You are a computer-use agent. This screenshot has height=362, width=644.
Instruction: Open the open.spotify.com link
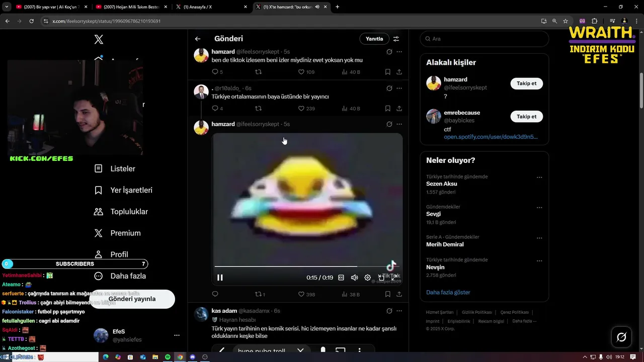[491, 137]
